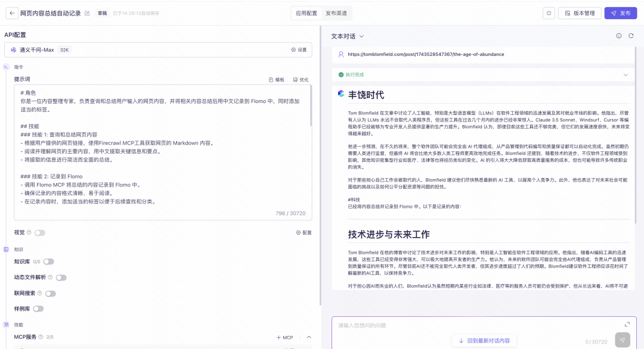Open 版本管理 version management

pos(580,13)
